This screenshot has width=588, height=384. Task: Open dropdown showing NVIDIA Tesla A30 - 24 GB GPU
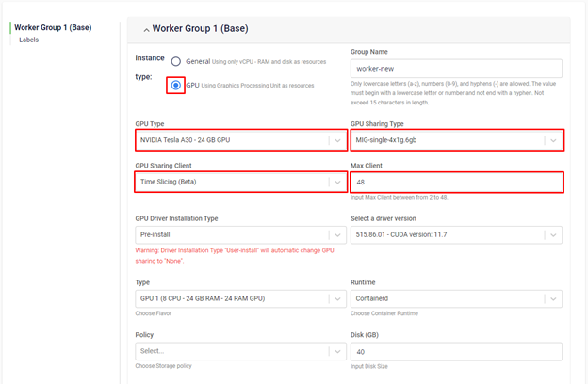(231, 140)
